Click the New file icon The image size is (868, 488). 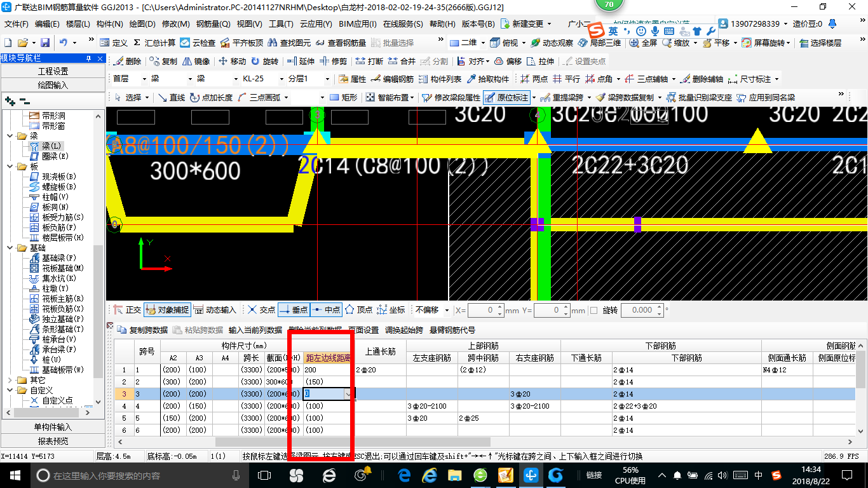(x=8, y=43)
